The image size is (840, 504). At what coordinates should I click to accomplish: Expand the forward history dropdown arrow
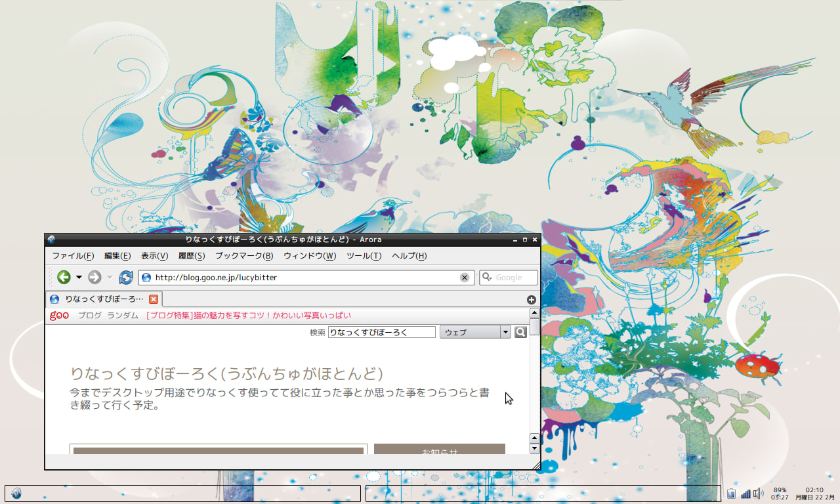[x=110, y=278]
